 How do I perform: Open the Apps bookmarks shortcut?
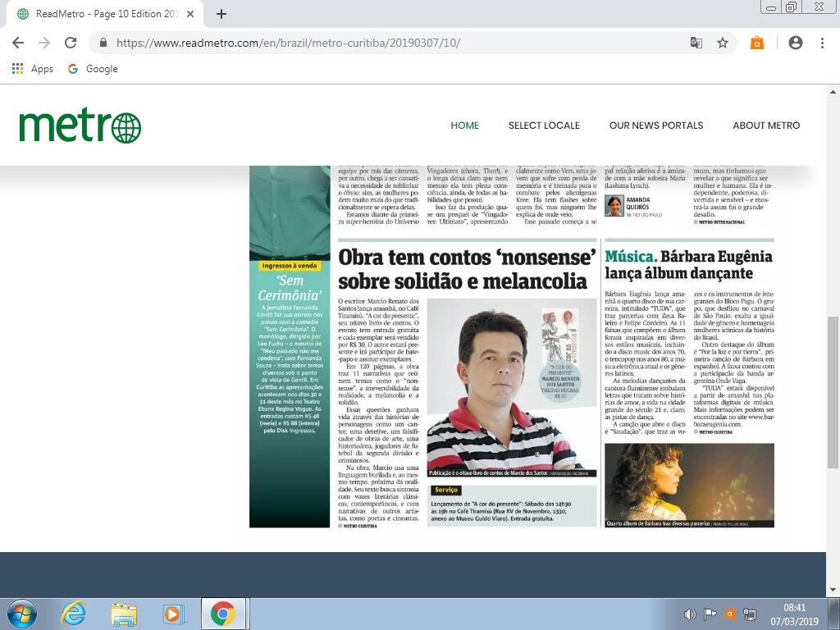point(33,69)
